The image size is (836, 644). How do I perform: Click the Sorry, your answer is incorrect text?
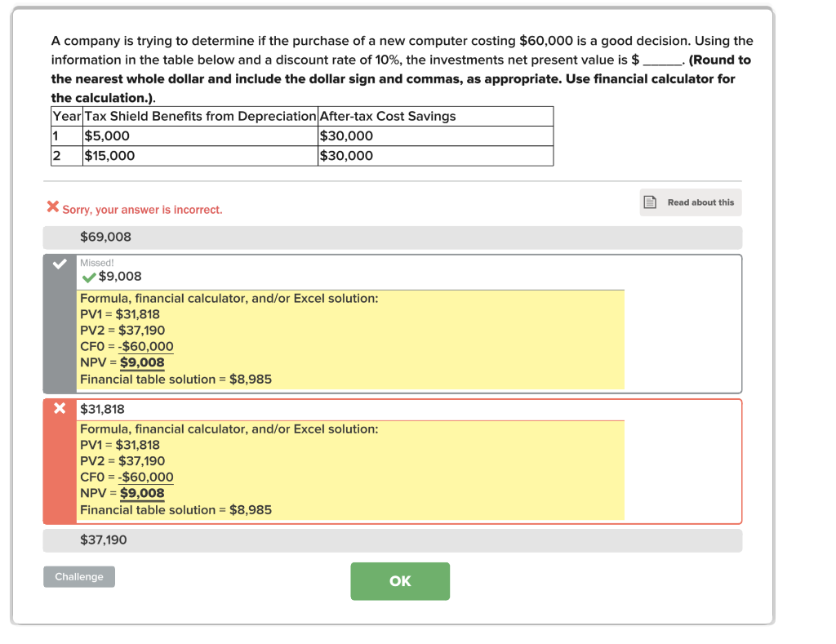[x=135, y=209]
